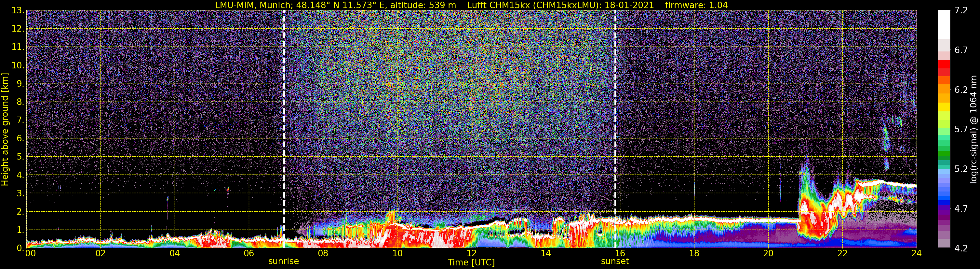
Task: Click the white top segment of the colorbar
Action: coord(944,25)
